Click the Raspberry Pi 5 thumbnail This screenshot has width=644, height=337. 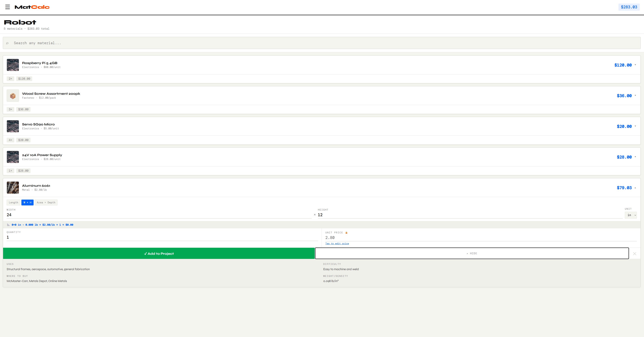coord(13,65)
